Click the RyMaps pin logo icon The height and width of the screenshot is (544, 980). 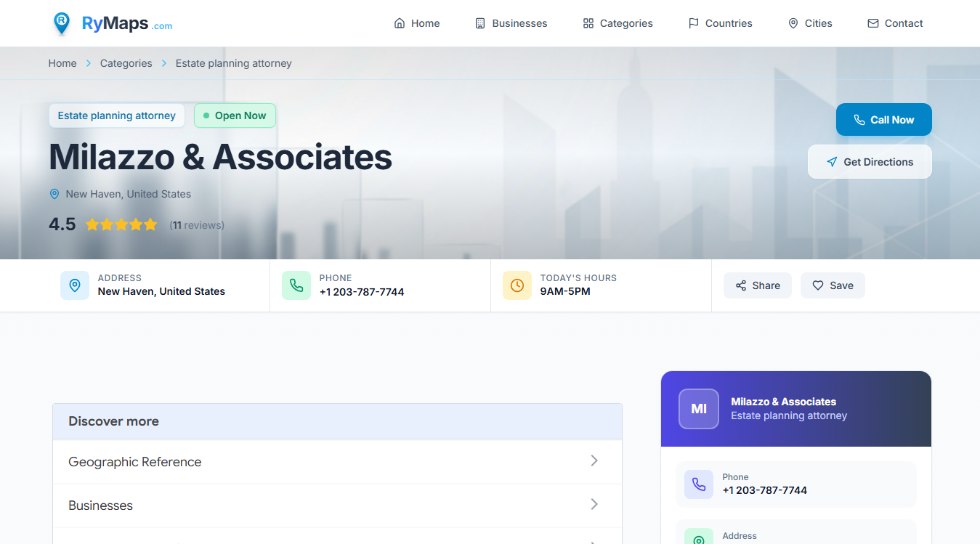(x=62, y=23)
